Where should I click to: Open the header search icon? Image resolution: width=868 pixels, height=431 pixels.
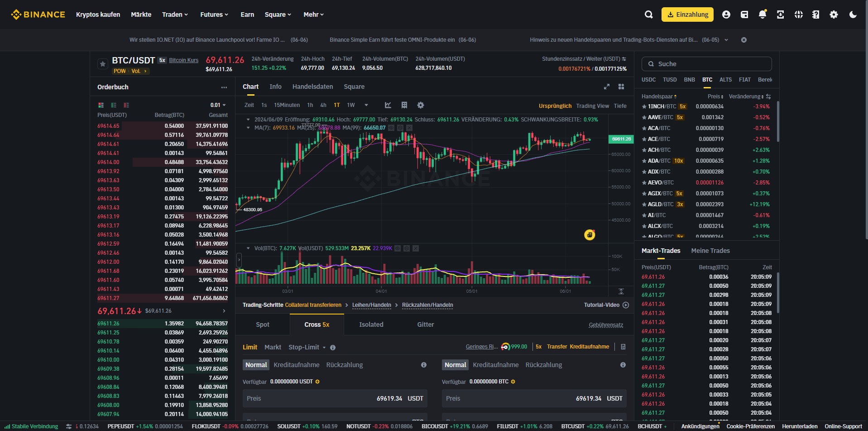(648, 15)
